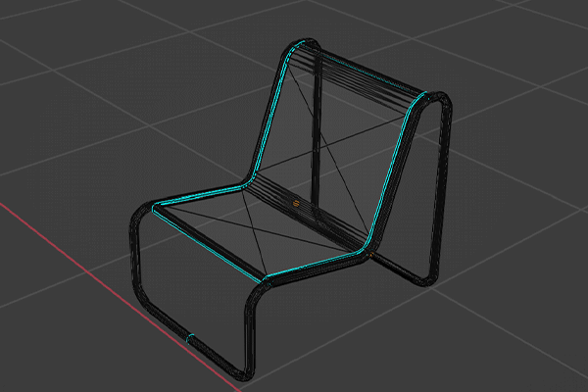Click small orange marker at seat's right corner
Viewport: 588px width, 392px height.
click(x=371, y=256)
